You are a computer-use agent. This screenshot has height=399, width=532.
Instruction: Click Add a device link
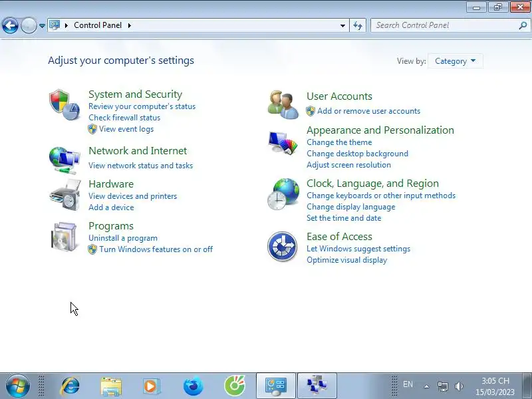click(111, 207)
